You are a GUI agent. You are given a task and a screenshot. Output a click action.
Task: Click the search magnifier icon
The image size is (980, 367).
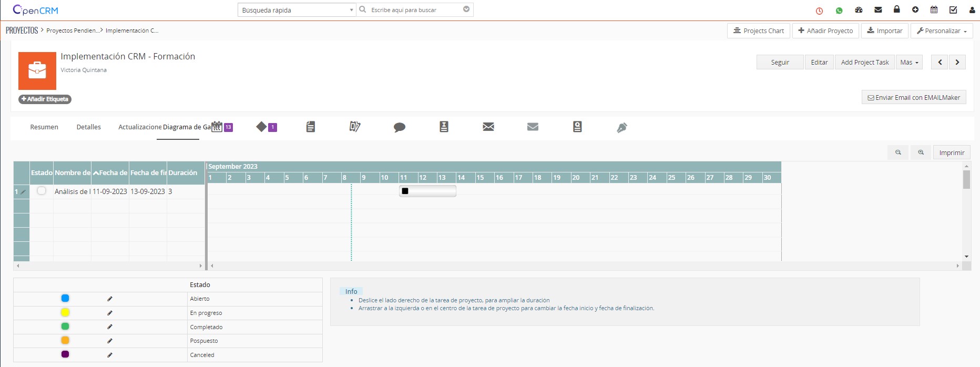(362, 9)
